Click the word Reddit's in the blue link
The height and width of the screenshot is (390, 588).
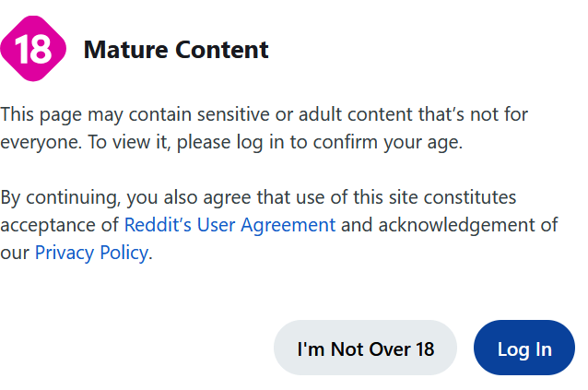(158, 225)
